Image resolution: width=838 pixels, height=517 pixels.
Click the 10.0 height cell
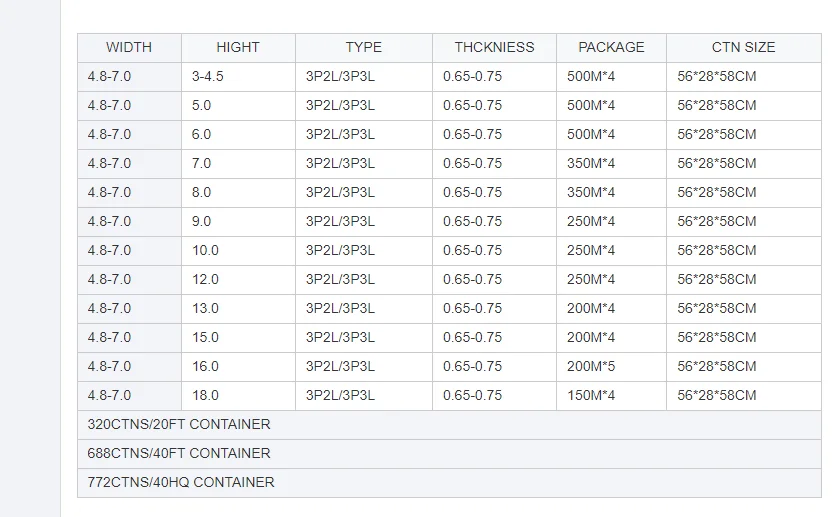(205, 250)
